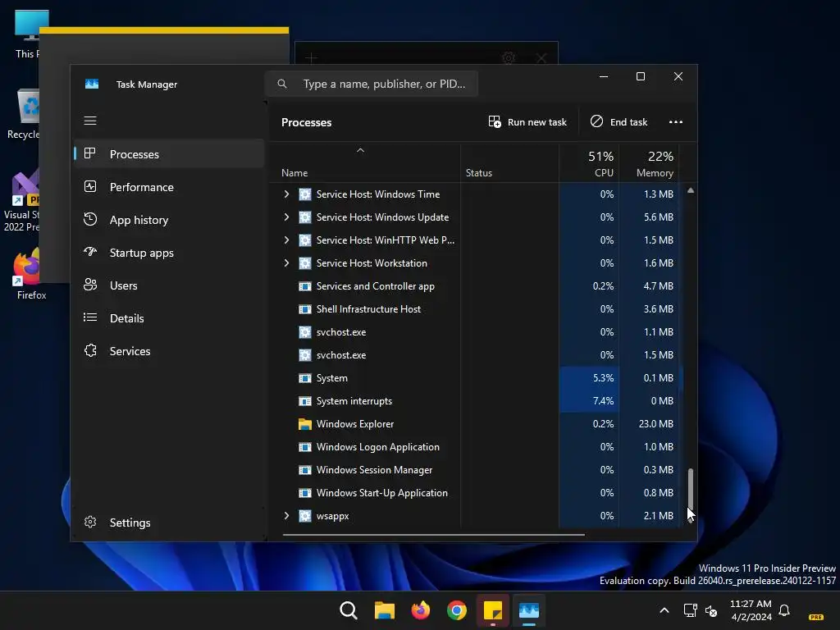Open File Explorer from the taskbar
The image size is (840, 630).
(x=385, y=610)
